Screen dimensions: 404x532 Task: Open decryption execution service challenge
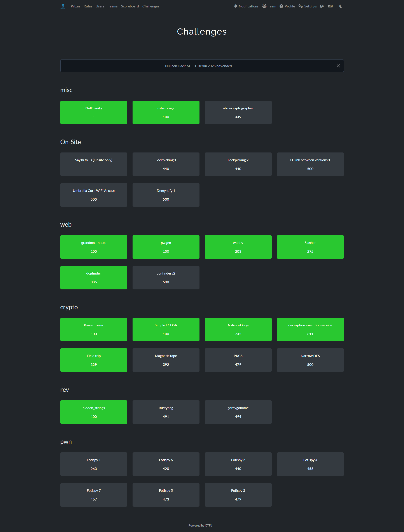(x=310, y=329)
